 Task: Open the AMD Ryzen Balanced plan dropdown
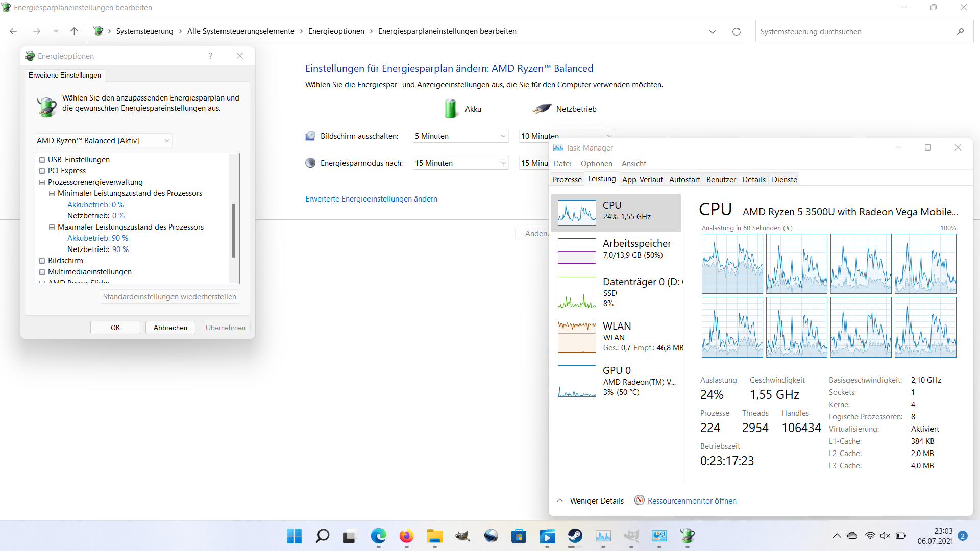coord(104,141)
